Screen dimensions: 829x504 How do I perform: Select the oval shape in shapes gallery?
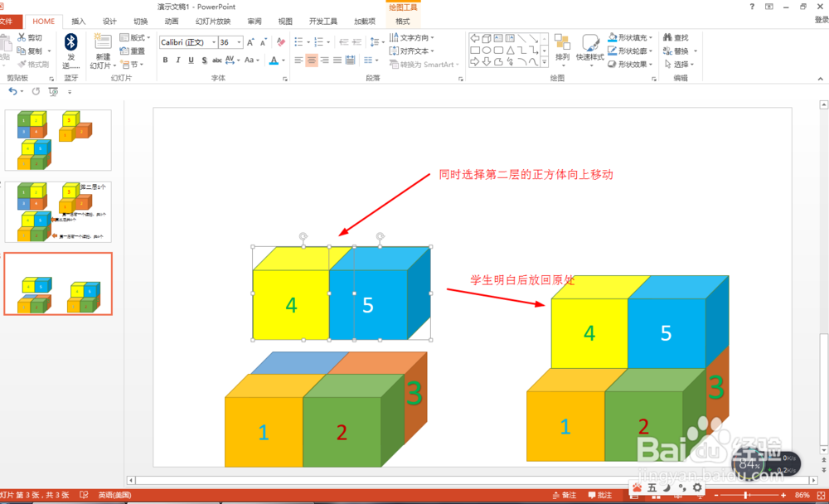487,51
